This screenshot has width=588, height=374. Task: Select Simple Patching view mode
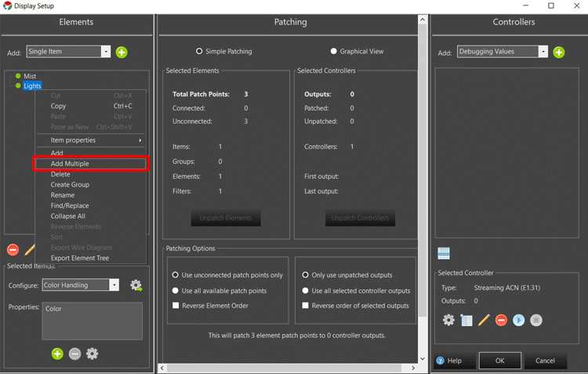(199, 52)
